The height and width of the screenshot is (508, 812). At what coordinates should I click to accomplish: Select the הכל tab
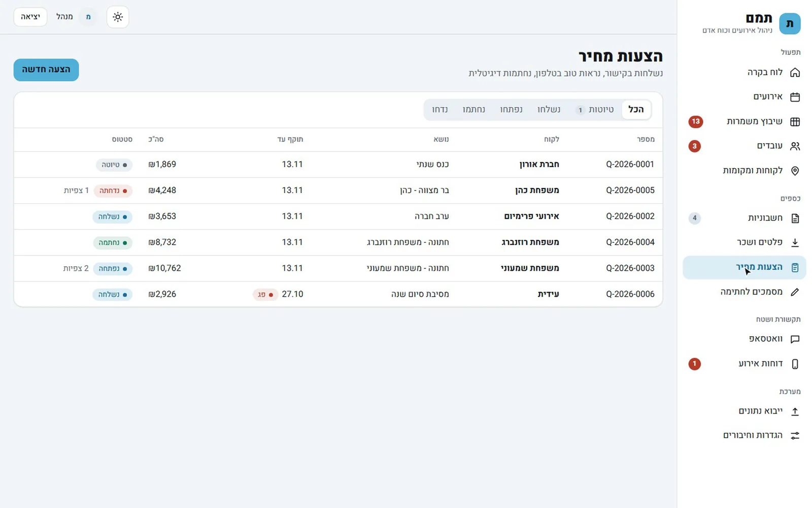pos(636,109)
